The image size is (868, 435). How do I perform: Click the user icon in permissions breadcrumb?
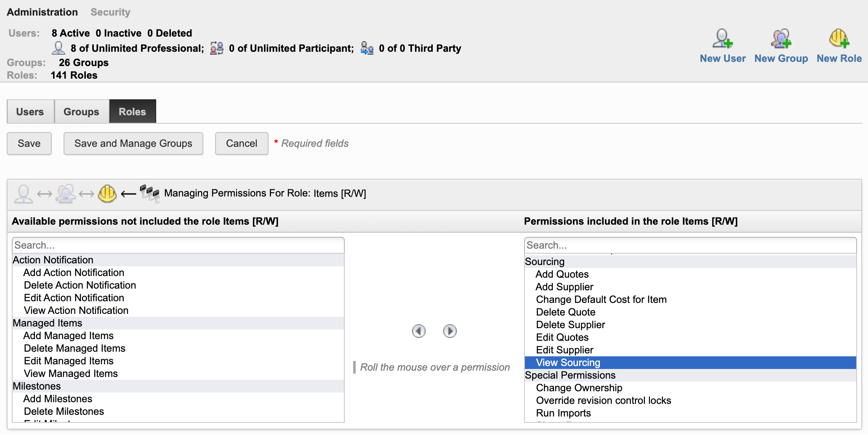[23, 194]
